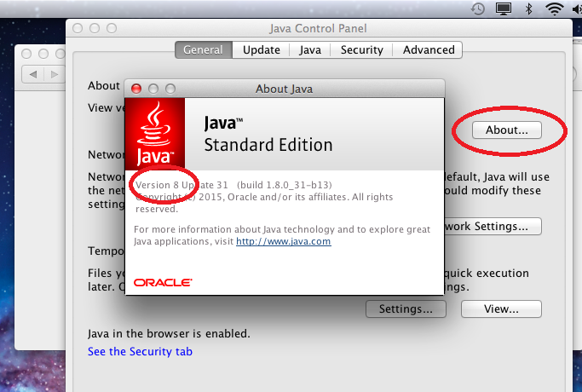Open the Network Settings... button
Image resolution: width=582 pixels, height=392 pixels.
[493, 226]
